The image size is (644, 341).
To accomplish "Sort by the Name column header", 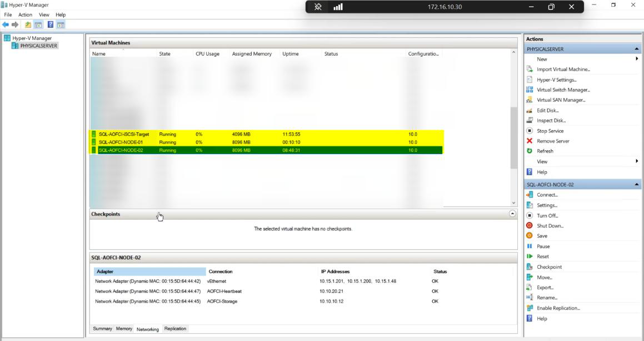I will click(123, 54).
